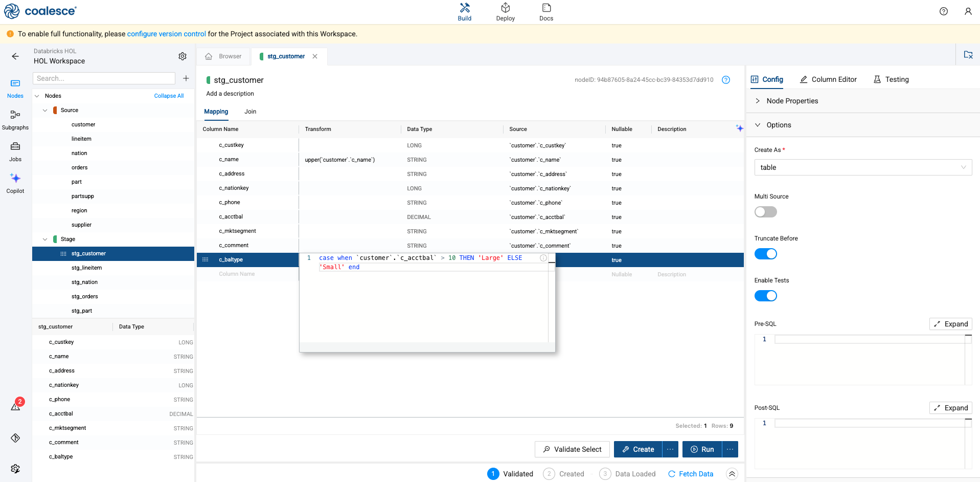The image size is (980, 482).
Task: Open workspace settings gear icon
Action: point(183,56)
